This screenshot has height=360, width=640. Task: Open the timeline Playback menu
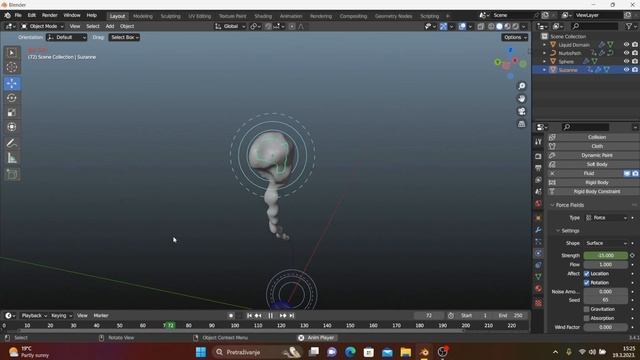tap(34, 316)
